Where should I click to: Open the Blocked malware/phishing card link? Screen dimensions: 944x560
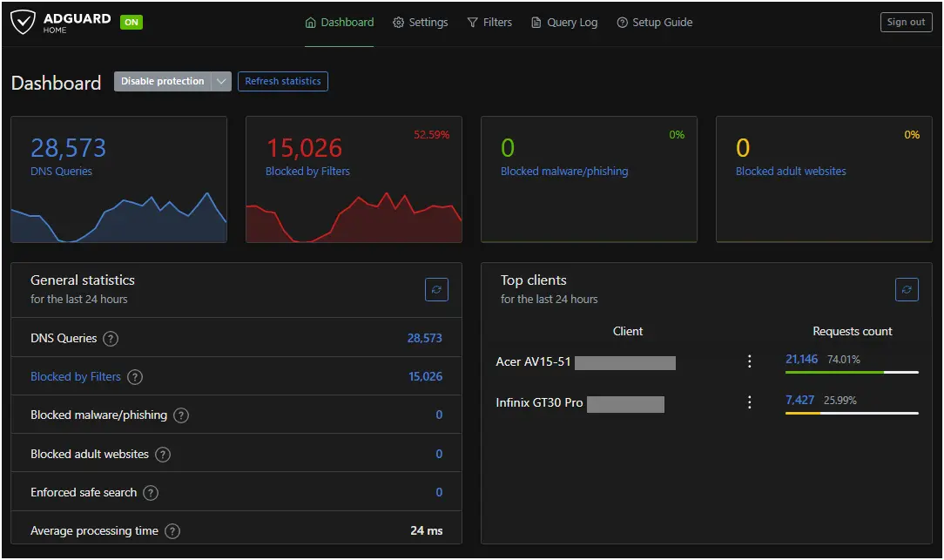pyautogui.click(x=564, y=172)
